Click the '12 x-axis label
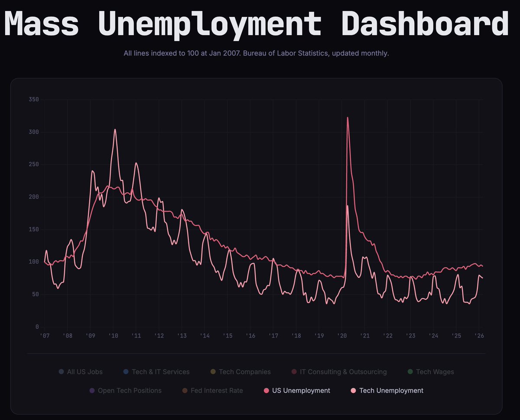The width and height of the screenshot is (520, 420). (159, 336)
